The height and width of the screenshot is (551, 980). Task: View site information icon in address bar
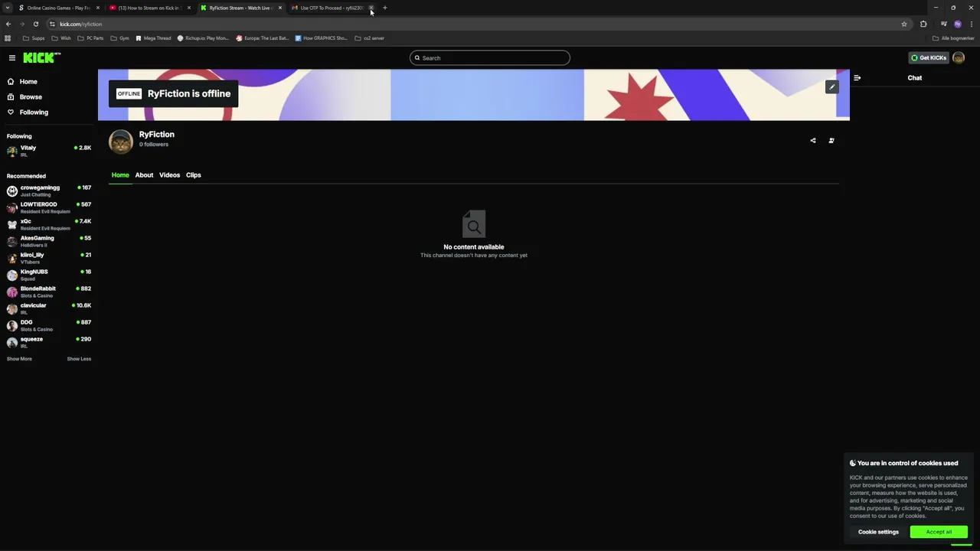point(52,24)
